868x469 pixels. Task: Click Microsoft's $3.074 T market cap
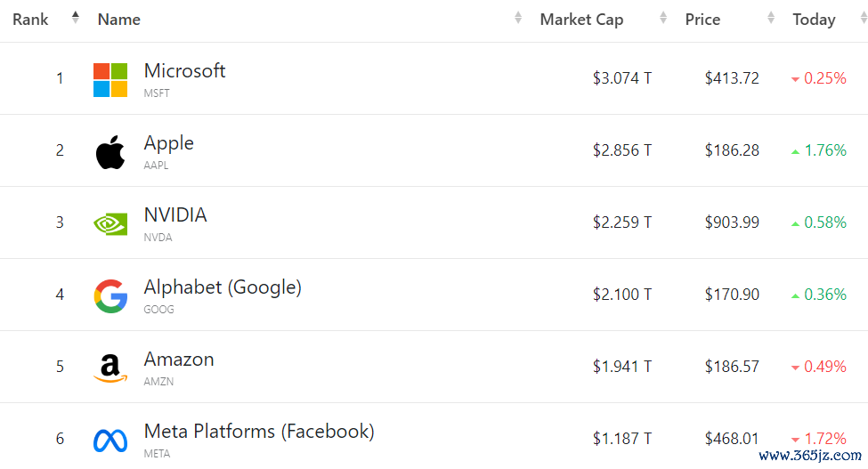621,78
